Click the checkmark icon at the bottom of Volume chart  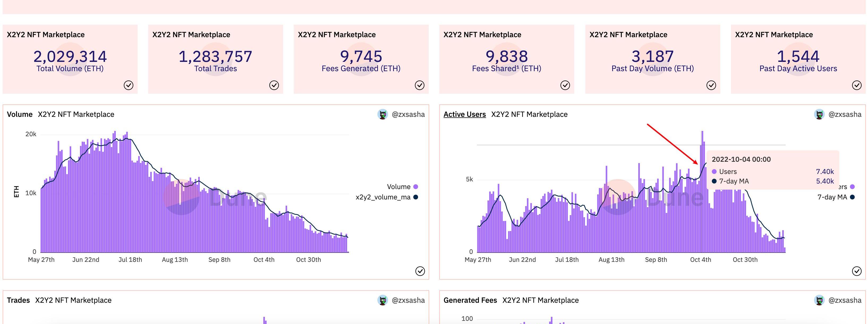420,271
